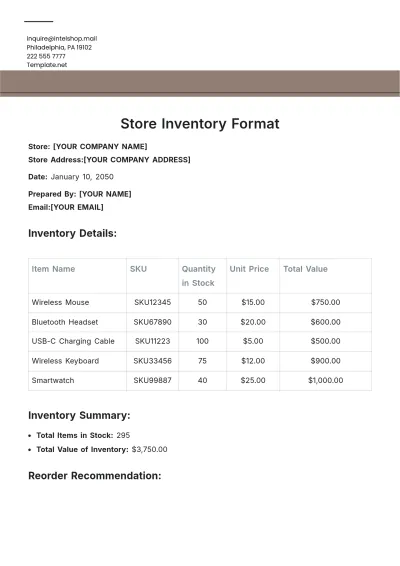Screen dimensions: 400x566
Task: Select the SKU67890 cell
Action: pyautogui.click(x=152, y=322)
